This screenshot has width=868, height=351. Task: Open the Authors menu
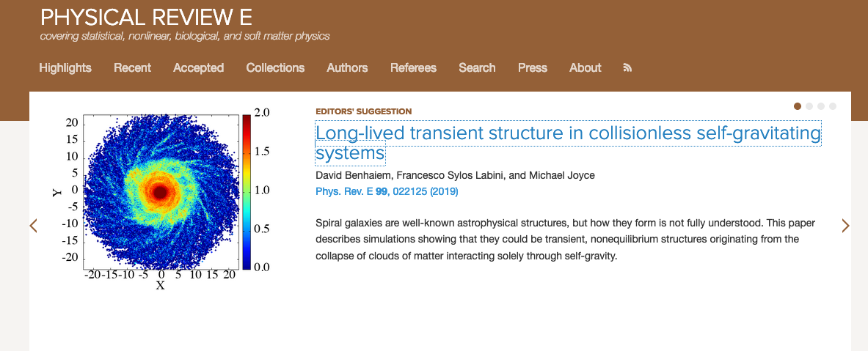click(x=347, y=68)
